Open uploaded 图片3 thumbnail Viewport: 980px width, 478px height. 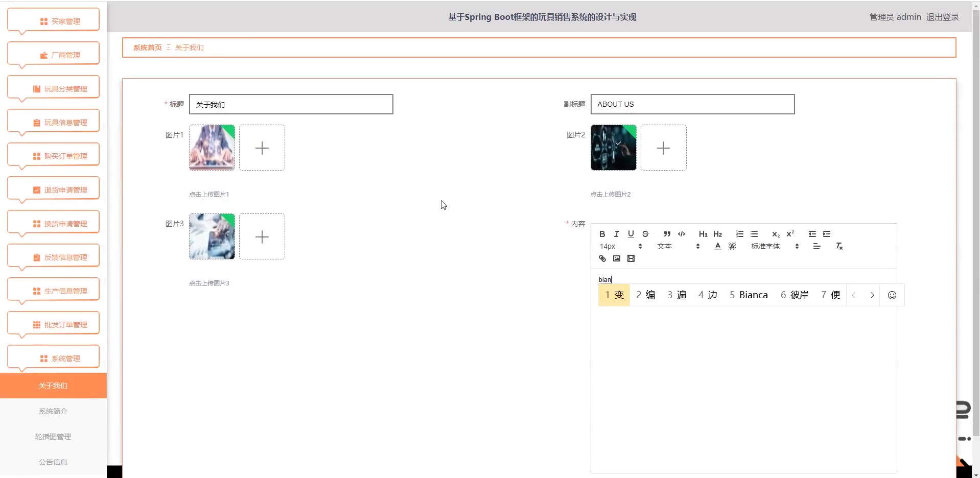coord(212,236)
